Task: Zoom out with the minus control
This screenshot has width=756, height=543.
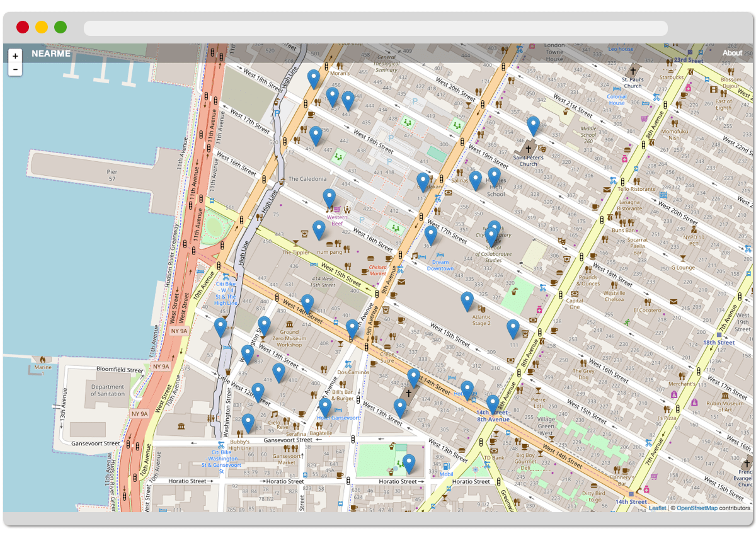Action: [14, 68]
